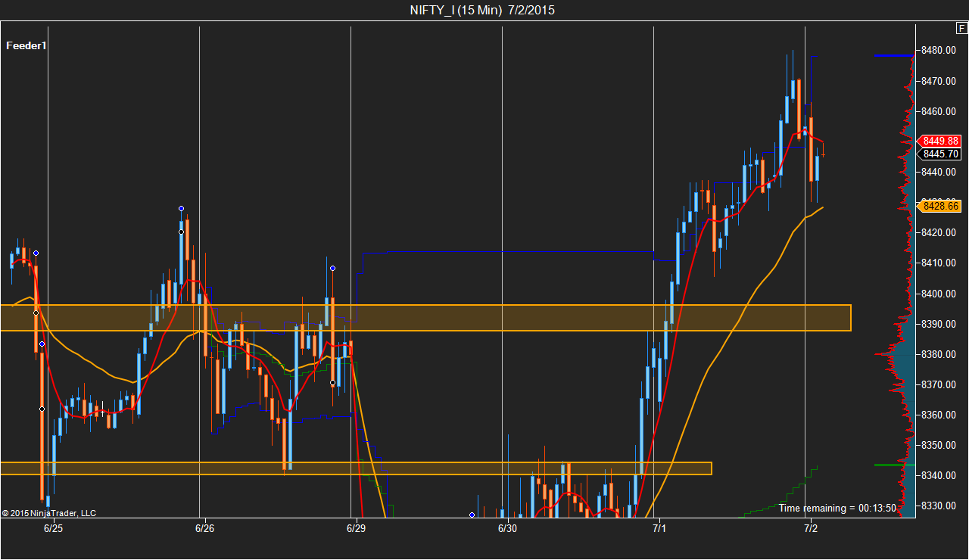The image size is (969, 560).
Task: Select the red 8449.88 price marker
Action: [939, 141]
